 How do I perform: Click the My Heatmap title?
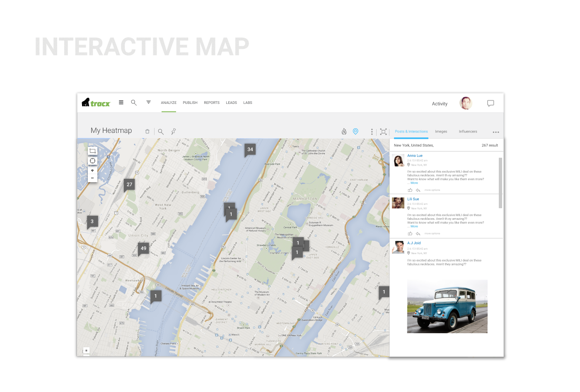point(111,130)
